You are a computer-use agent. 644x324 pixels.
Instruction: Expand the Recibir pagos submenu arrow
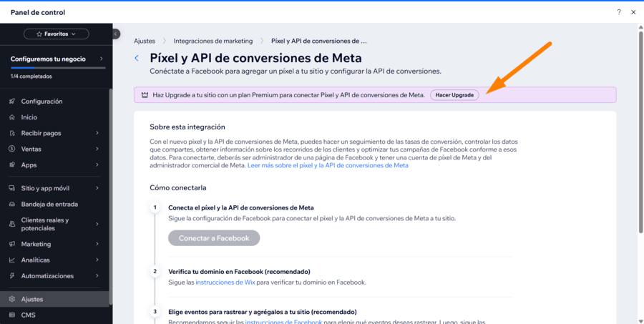[97, 133]
